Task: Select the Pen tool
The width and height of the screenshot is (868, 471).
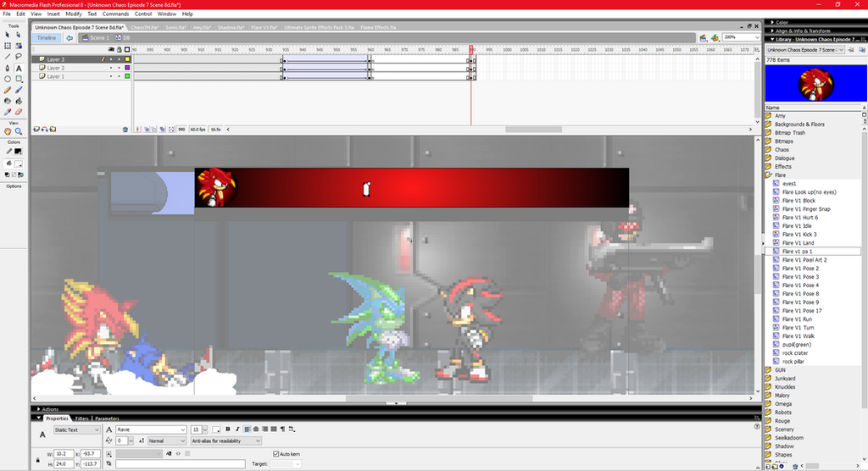Action: (x=8, y=68)
